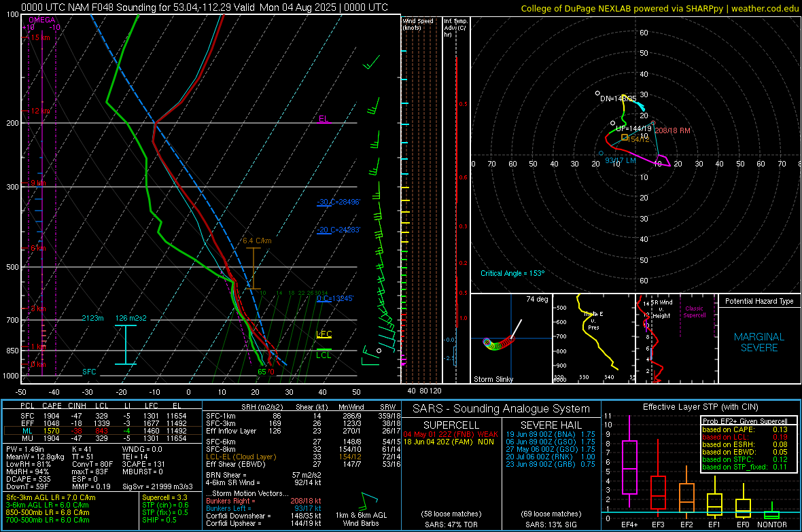Select the 'UP=144/19' hodograph label
Viewport: 802px width, 532px height.
point(633,129)
